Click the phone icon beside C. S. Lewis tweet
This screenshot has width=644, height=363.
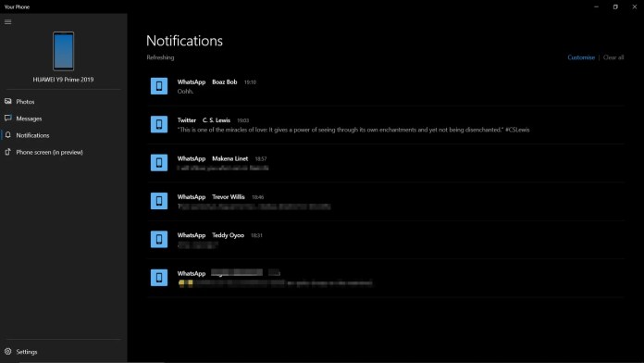coord(159,124)
